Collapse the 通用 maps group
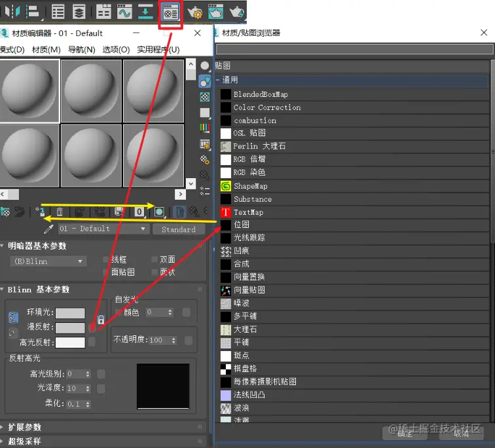This screenshot has width=495, height=448. [x=217, y=80]
